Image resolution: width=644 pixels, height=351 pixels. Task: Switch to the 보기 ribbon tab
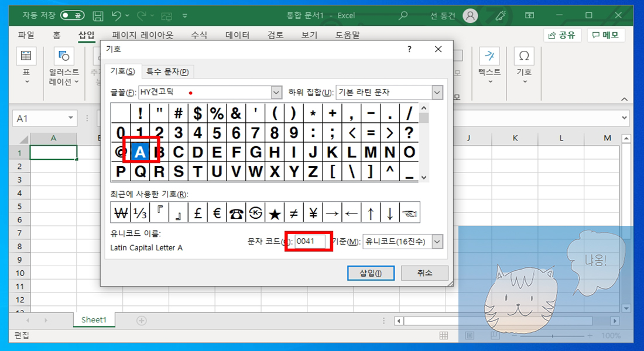click(x=309, y=35)
